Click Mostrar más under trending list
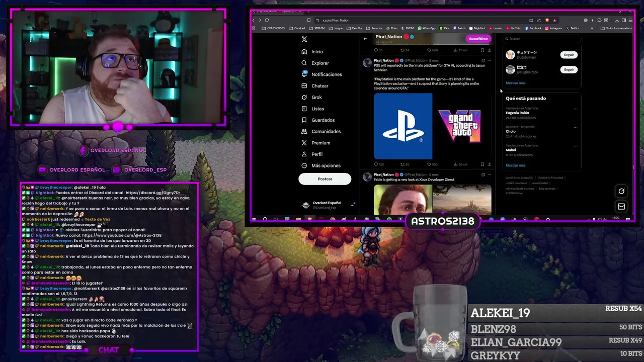The width and height of the screenshot is (644, 362). pyautogui.click(x=515, y=165)
